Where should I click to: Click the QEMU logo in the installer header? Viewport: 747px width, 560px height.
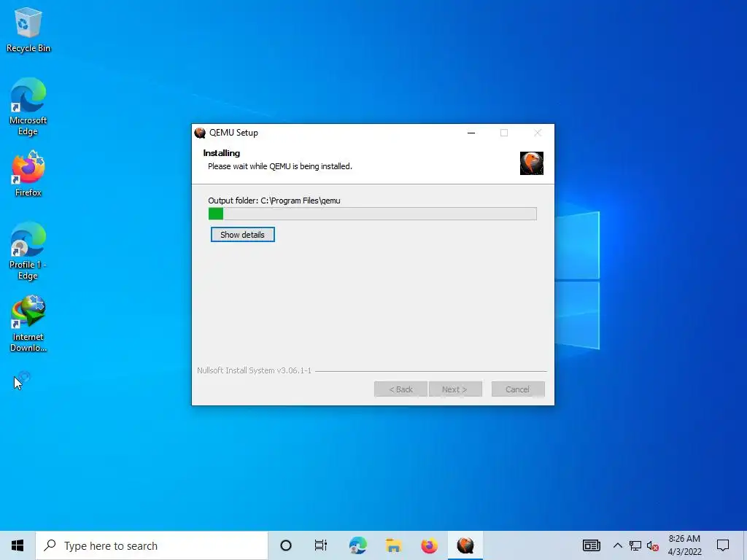pyautogui.click(x=531, y=163)
